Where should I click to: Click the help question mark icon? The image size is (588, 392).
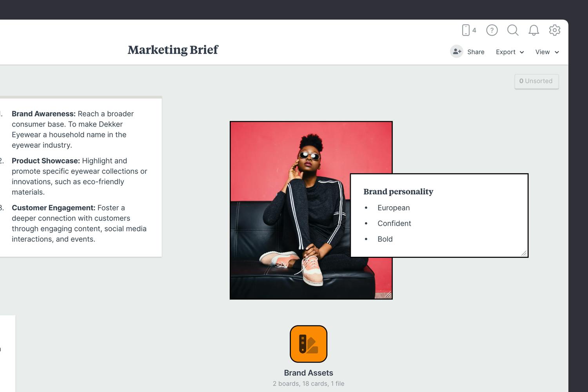[492, 30]
